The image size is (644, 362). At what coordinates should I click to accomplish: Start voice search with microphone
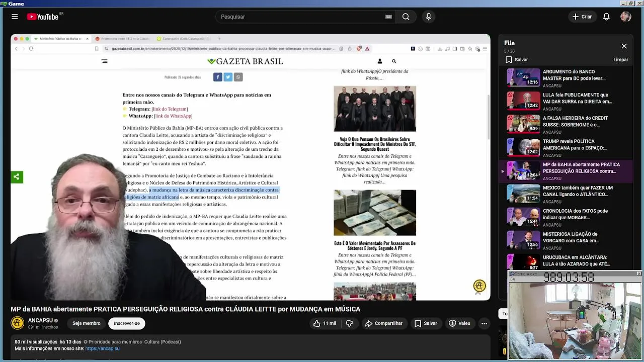(428, 17)
